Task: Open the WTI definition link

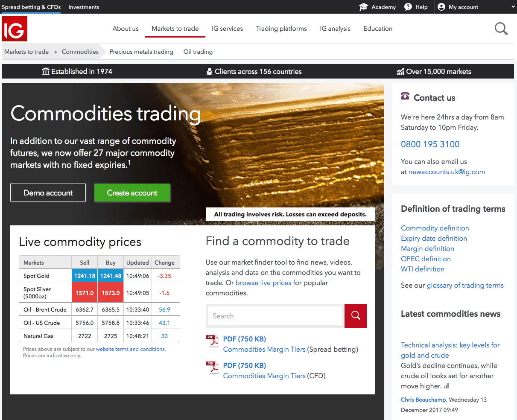Action: coord(423,269)
